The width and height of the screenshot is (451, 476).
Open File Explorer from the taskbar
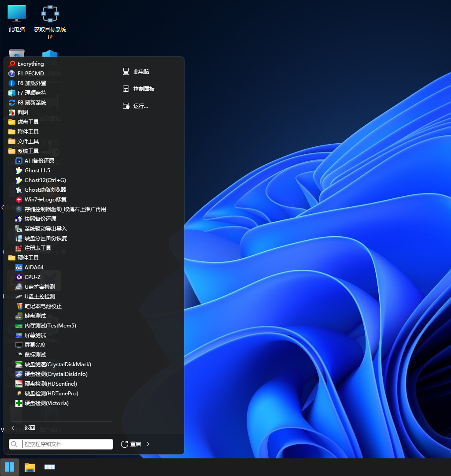[x=30, y=467]
